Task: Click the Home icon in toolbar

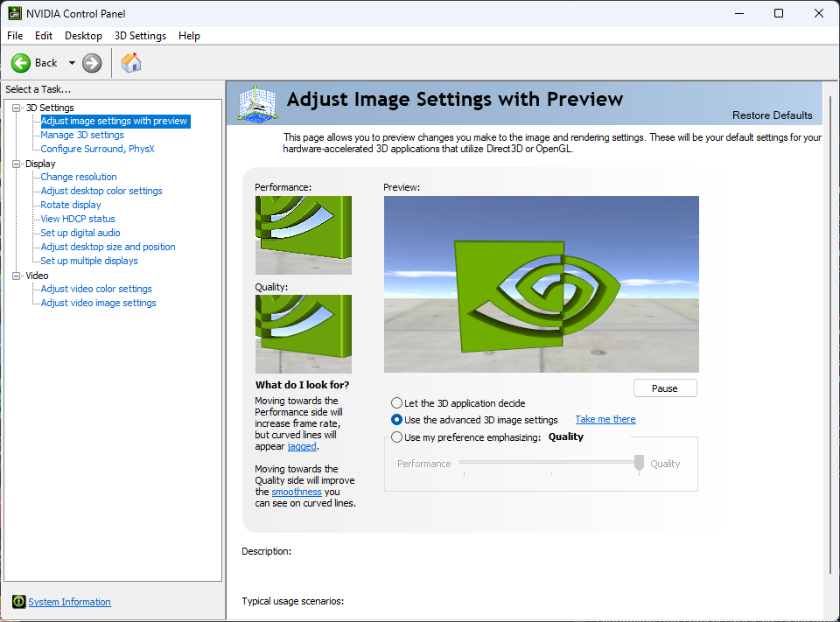Action: [x=131, y=63]
